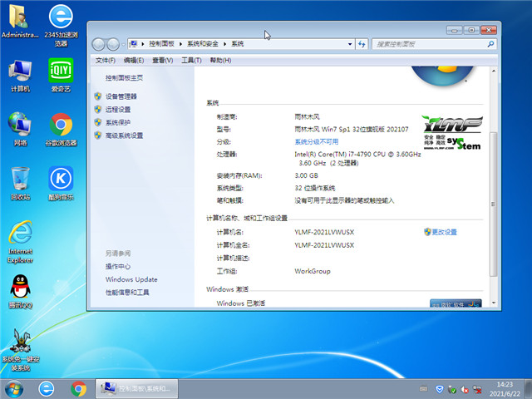Click the WorkGroup value text

313,271
